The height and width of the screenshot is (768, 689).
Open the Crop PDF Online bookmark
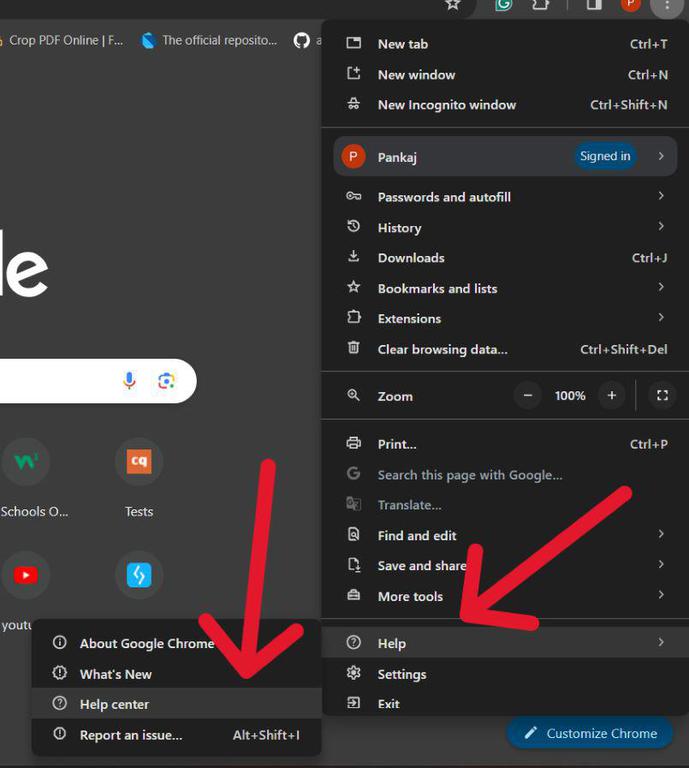[x=61, y=40]
